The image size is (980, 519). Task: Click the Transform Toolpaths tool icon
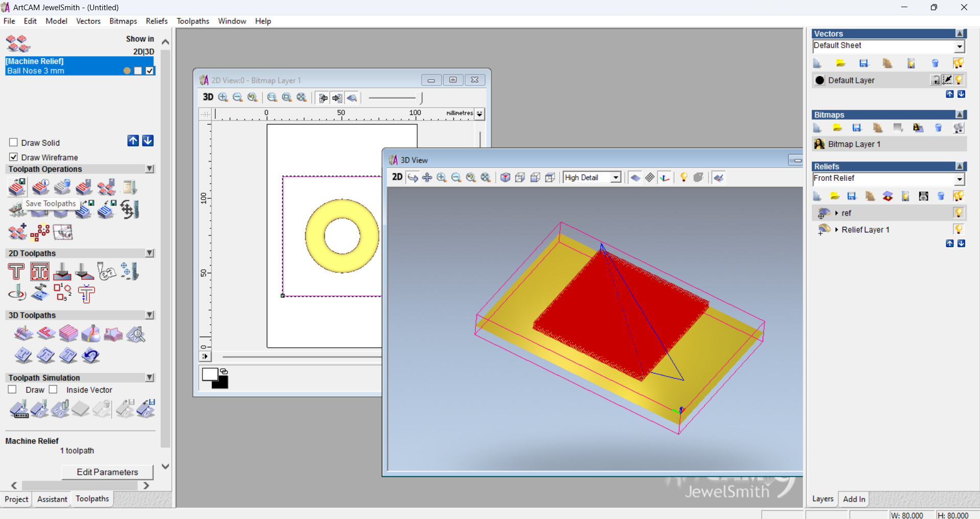(129, 209)
